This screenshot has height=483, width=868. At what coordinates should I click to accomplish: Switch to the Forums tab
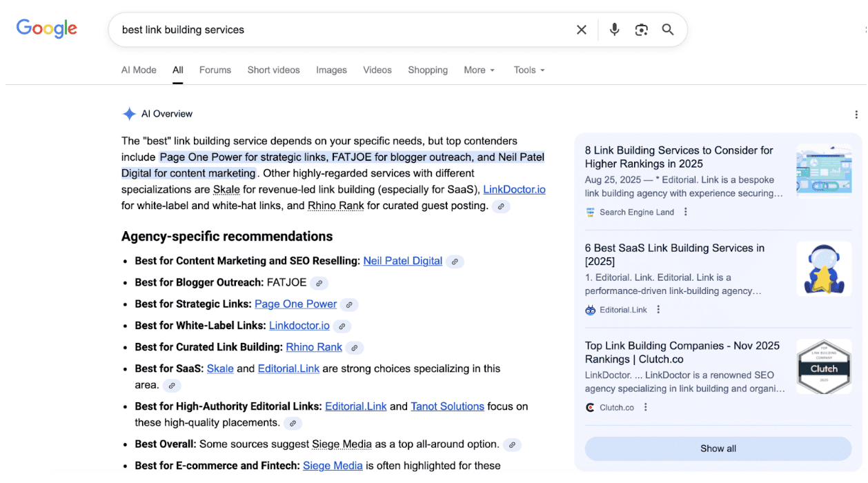click(215, 70)
